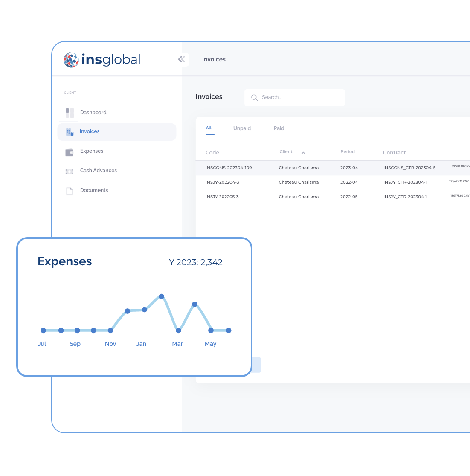Click the Documents page icon
This screenshot has width=470, height=476.
click(70, 191)
